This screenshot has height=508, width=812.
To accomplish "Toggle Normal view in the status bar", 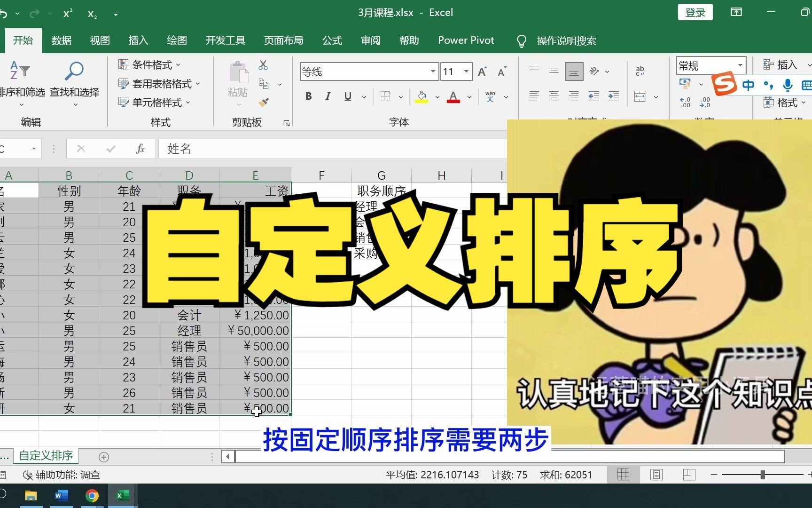I will [x=624, y=475].
